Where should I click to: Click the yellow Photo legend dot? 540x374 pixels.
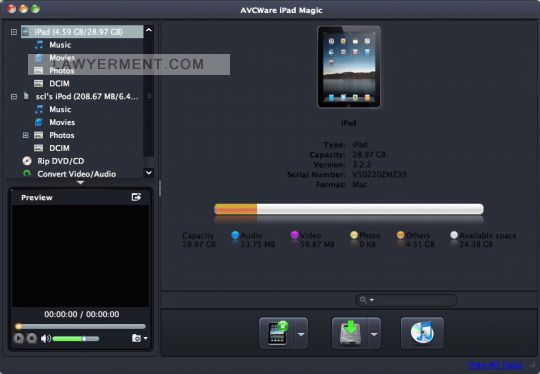pos(354,235)
